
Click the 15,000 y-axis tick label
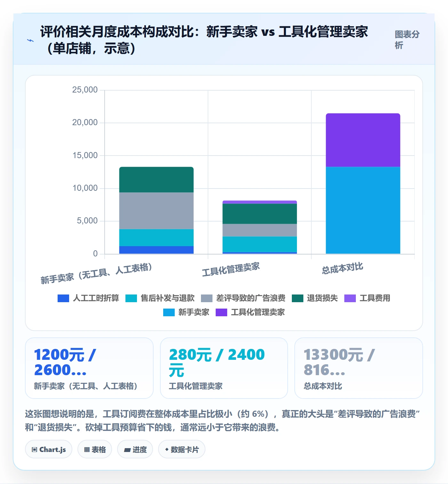pyautogui.click(x=85, y=155)
